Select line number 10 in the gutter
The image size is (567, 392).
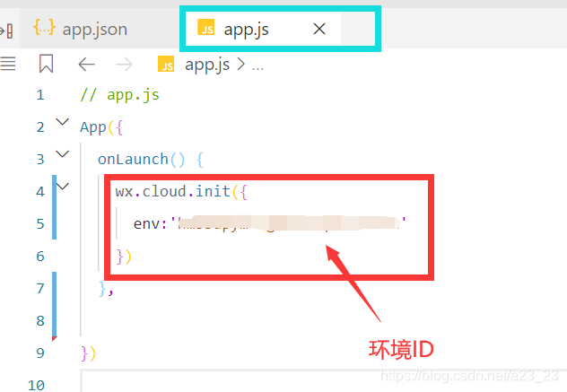pyautogui.click(x=36, y=385)
